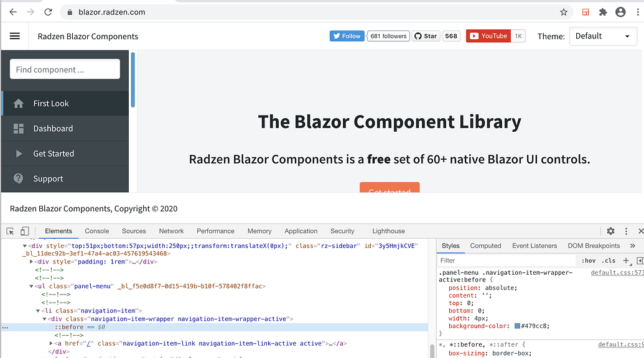This screenshot has width=644, height=358.
Task: Click the sidebar blue scrollbar thumb
Action: pos(133,80)
